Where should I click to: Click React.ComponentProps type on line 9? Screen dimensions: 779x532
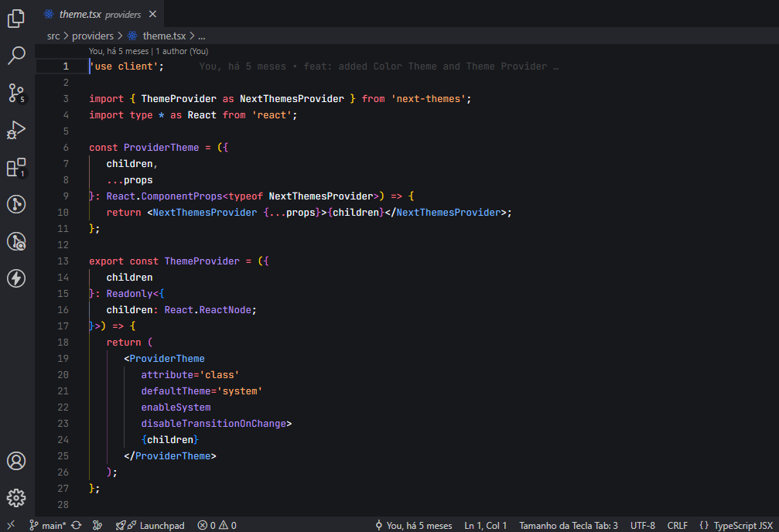tap(164, 196)
